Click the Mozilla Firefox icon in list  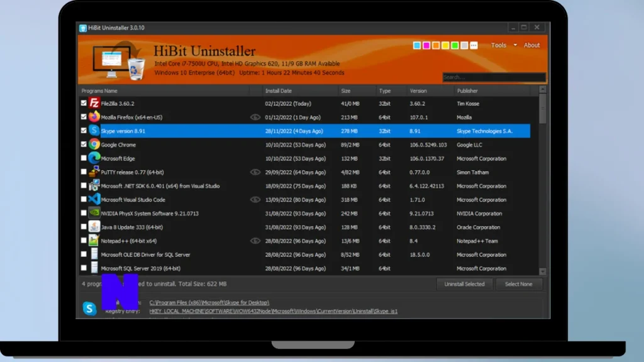coord(94,116)
